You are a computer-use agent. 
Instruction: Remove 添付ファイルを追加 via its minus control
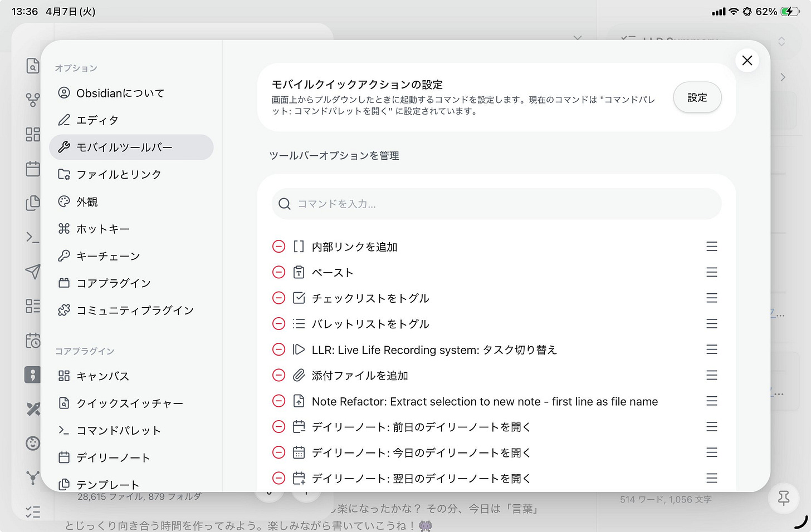(279, 375)
